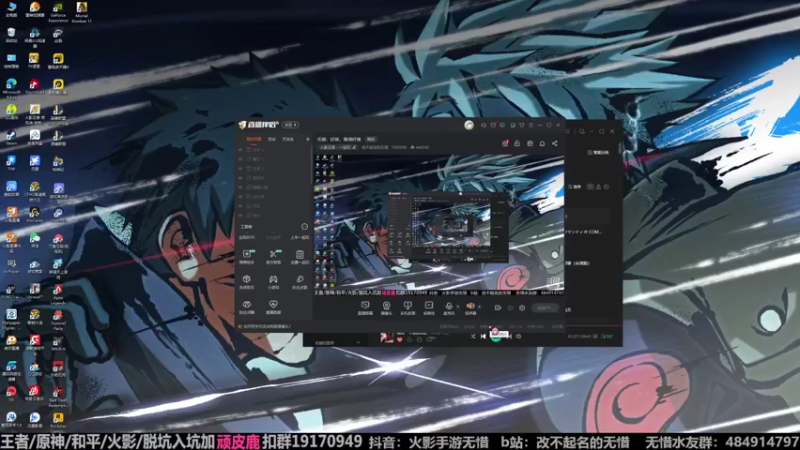The width and height of the screenshot is (800, 450).
Task: Select the first highlighted scene tab
Action: (254, 139)
